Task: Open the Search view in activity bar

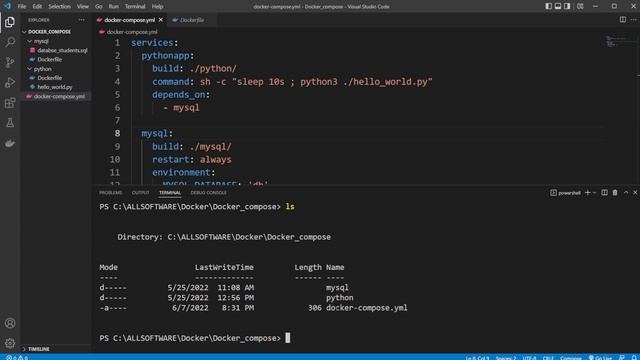Action: (10, 42)
